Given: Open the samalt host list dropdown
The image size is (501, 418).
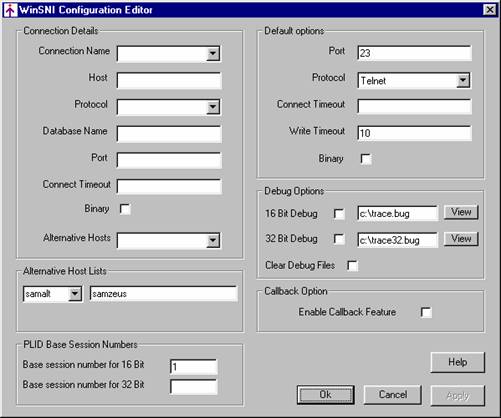Looking at the screenshot, I should (75, 294).
